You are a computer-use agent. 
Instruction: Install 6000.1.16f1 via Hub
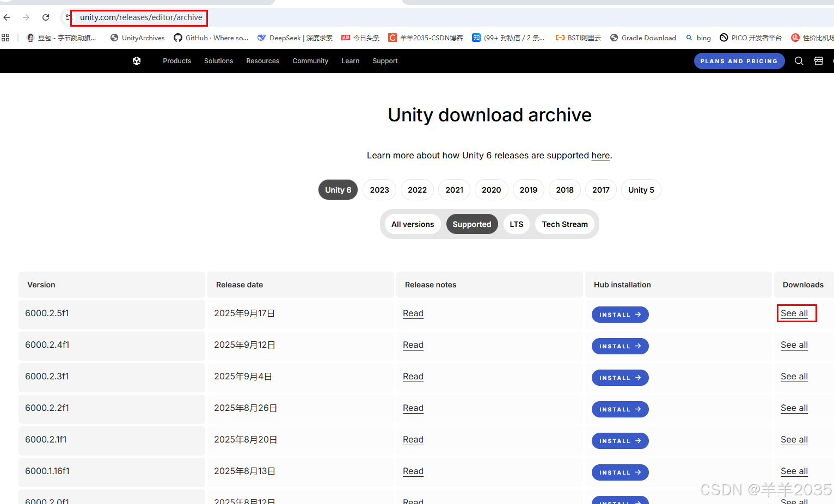click(620, 472)
